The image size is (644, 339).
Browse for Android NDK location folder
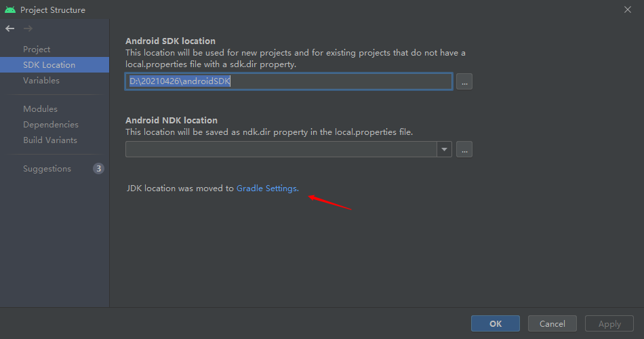click(464, 149)
